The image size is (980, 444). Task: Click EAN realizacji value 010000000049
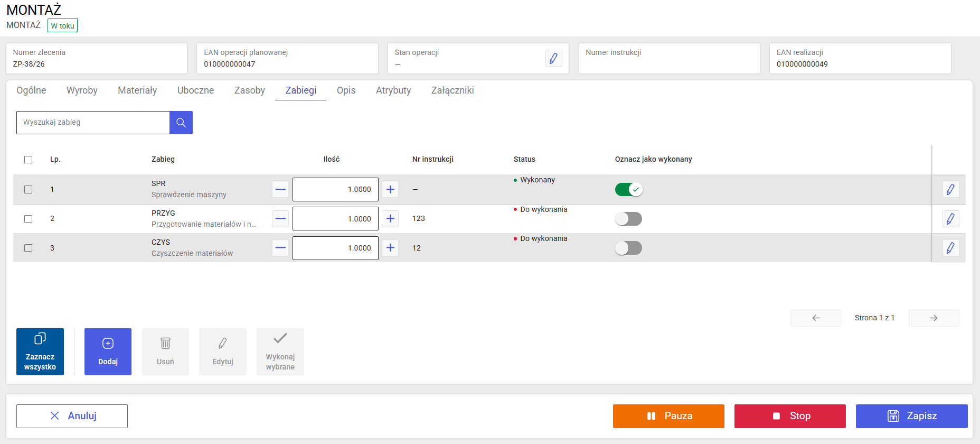(802, 64)
